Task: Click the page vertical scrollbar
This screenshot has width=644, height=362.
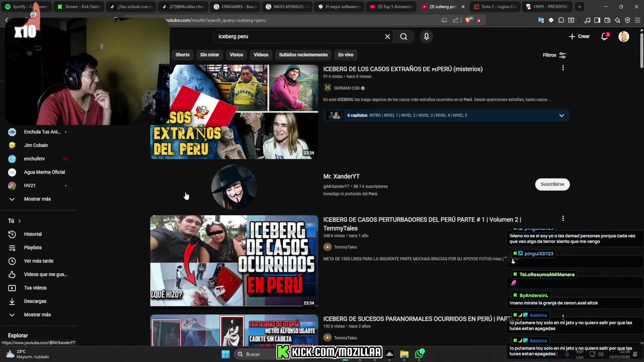Action: pyautogui.click(x=641, y=50)
